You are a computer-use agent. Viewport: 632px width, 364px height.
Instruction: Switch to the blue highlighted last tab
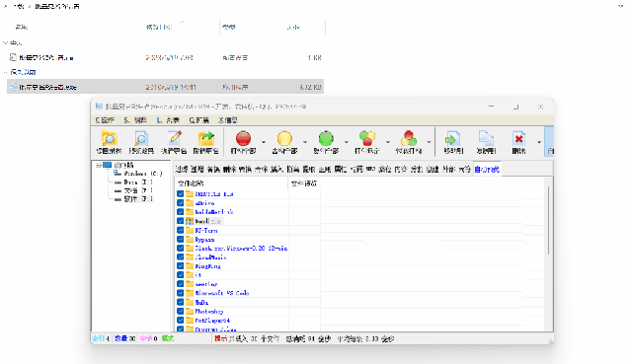click(487, 169)
